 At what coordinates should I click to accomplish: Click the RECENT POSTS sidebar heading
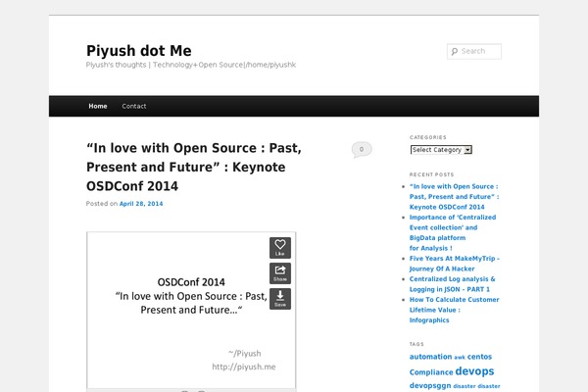tap(431, 174)
